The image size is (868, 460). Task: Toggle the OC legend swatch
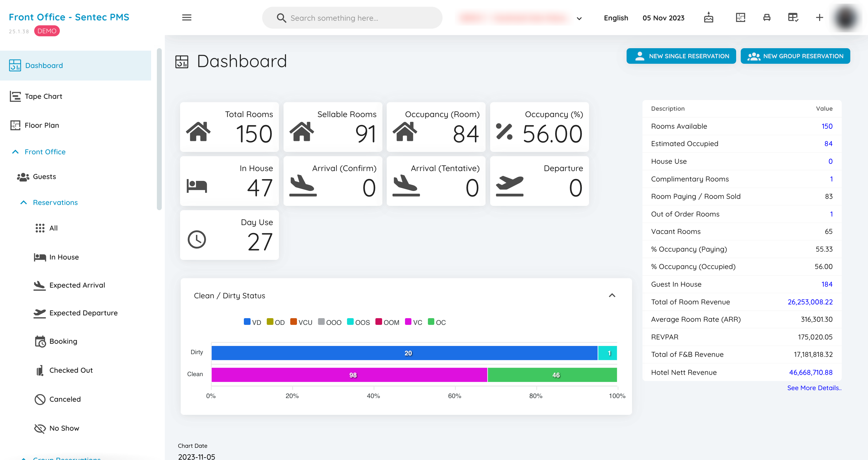tap(431, 322)
